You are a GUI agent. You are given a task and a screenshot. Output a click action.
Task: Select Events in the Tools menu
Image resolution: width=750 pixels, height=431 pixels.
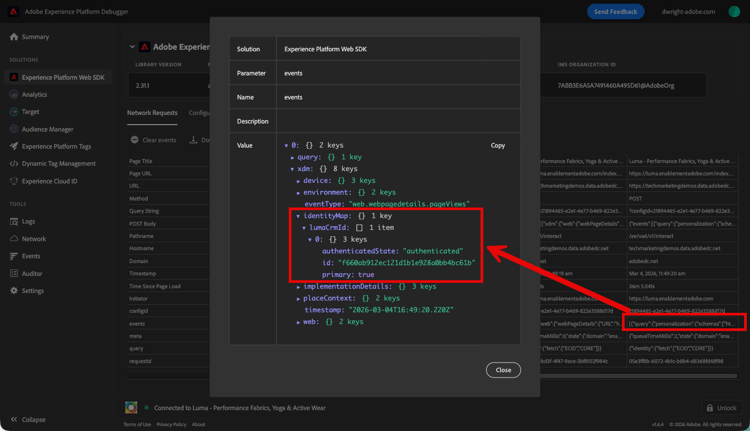(x=31, y=256)
